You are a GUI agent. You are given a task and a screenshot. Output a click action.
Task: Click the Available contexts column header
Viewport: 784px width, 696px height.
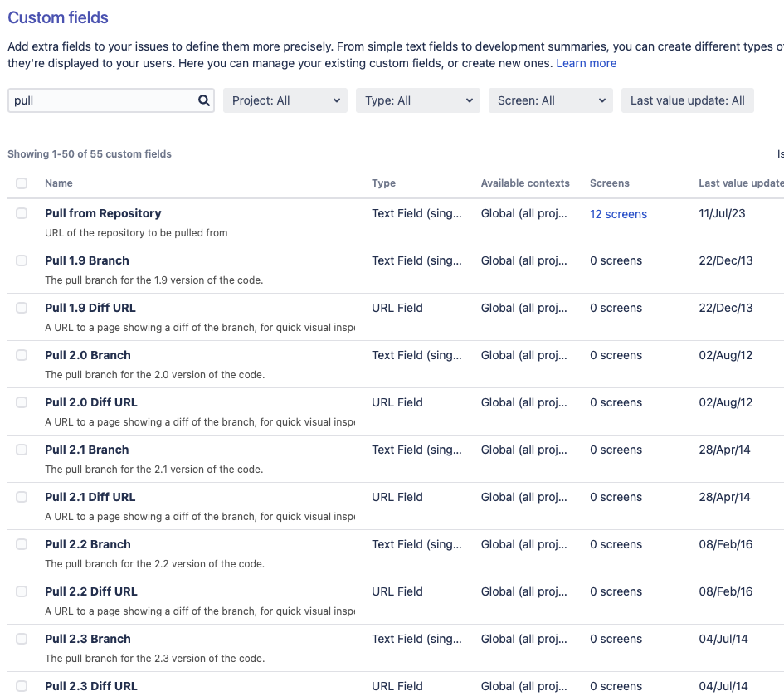525,183
